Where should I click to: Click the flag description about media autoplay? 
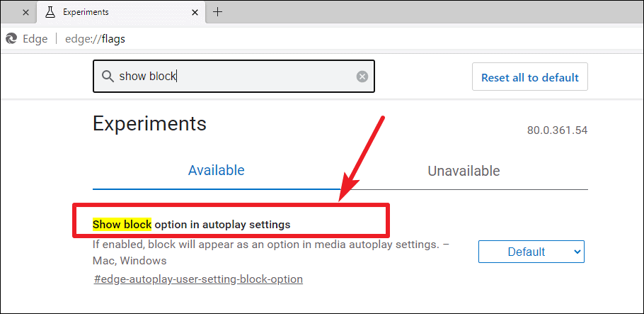[271, 252]
